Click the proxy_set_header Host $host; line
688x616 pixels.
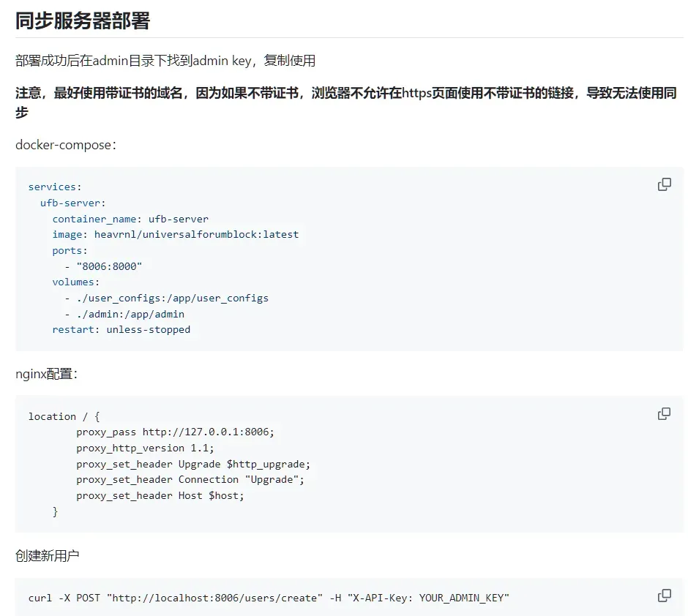pyautogui.click(x=160, y=495)
